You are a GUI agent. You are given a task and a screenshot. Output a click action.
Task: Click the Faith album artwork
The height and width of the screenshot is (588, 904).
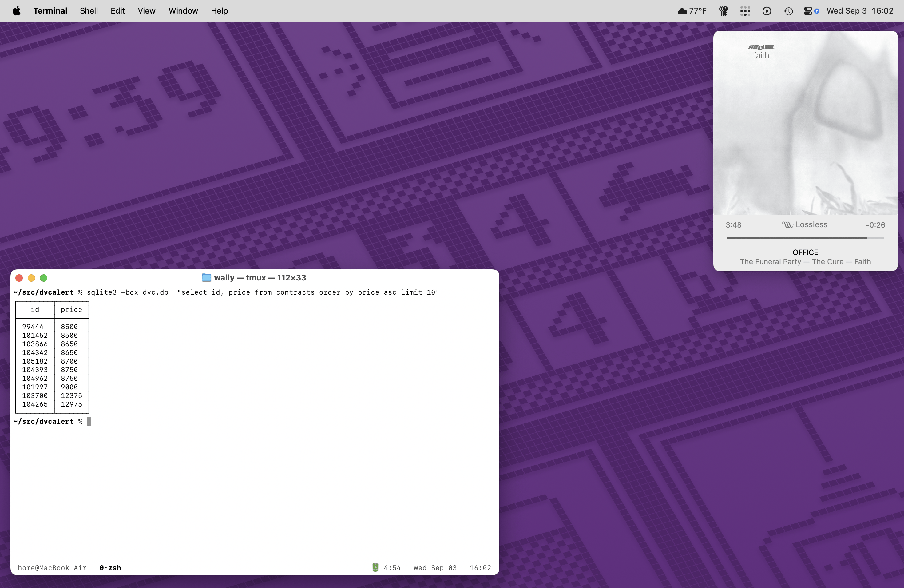(x=805, y=123)
